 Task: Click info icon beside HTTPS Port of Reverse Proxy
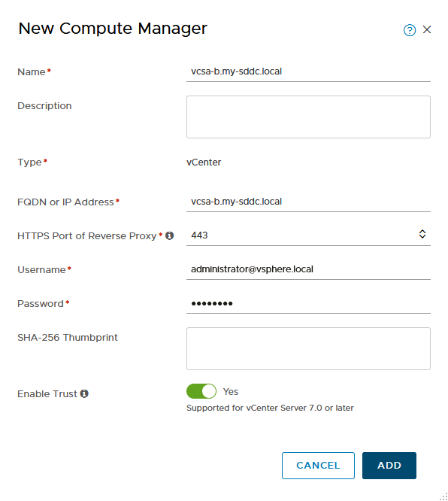[x=170, y=235]
